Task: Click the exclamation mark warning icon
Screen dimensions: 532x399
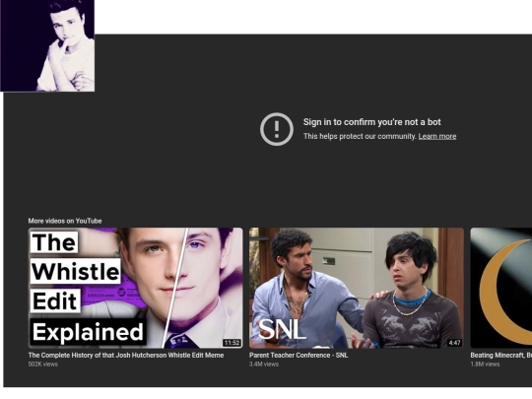Action: coord(277,129)
